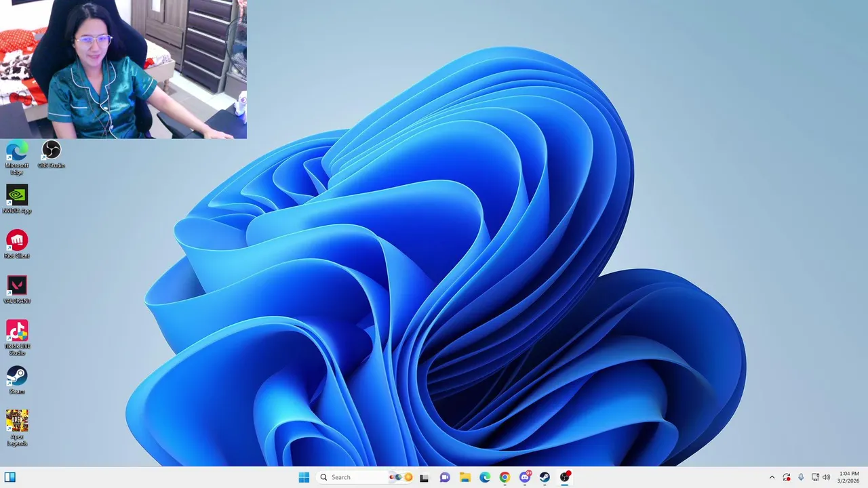The height and width of the screenshot is (488, 868).
Task: Select the Apex Legends desktop shortcut
Action: tap(17, 428)
